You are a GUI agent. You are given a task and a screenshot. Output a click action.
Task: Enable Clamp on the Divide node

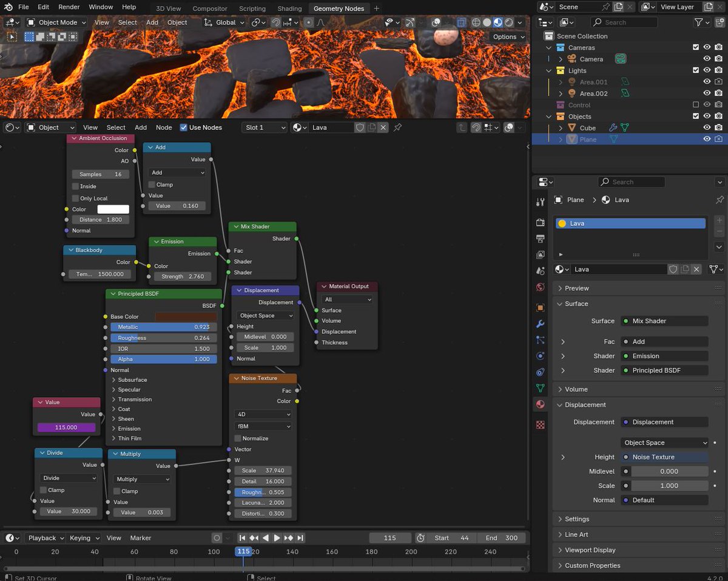tap(44, 490)
